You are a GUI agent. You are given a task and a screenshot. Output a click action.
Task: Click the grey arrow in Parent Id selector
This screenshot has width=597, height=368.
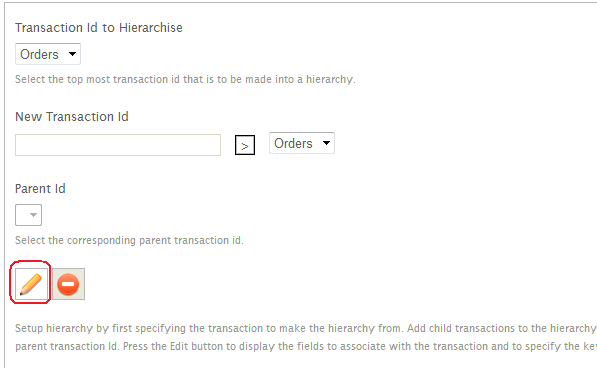34,215
